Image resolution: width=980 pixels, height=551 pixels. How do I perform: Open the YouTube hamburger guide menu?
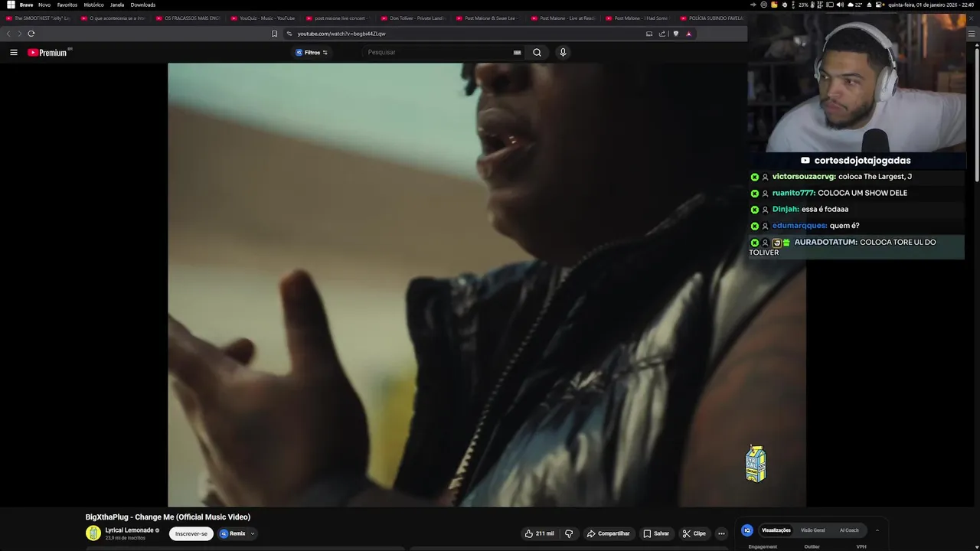tap(13, 53)
